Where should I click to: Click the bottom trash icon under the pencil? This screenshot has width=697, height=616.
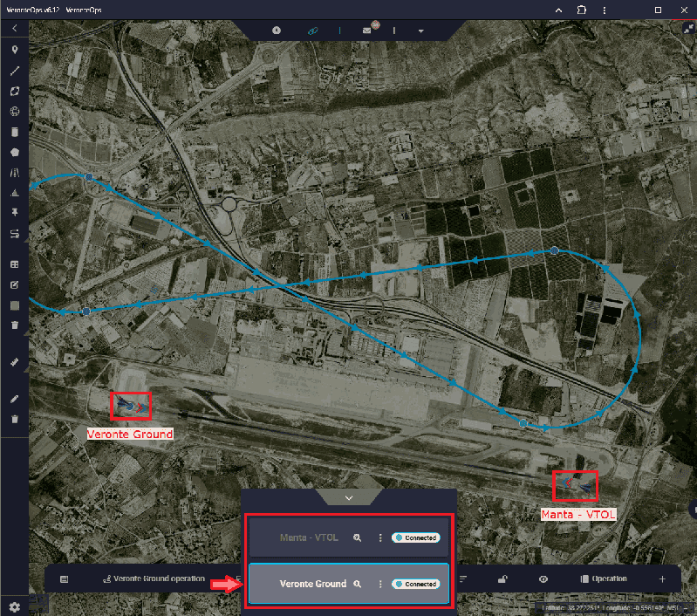pyautogui.click(x=15, y=419)
